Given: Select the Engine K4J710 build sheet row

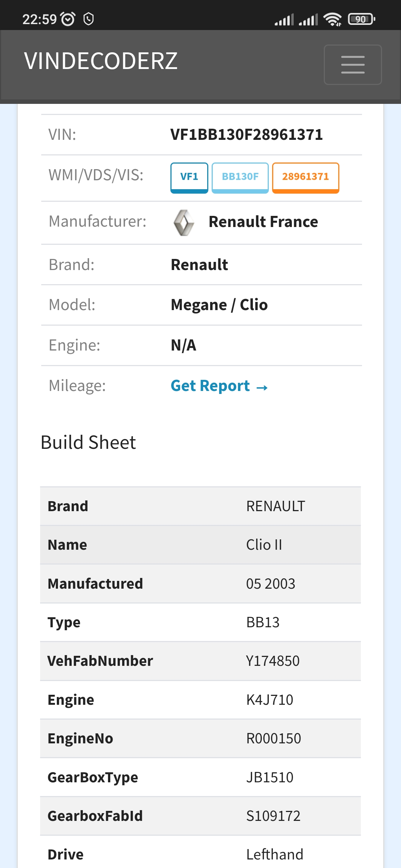Looking at the screenshot, I should pyautogui.click(x=200, y=700).
